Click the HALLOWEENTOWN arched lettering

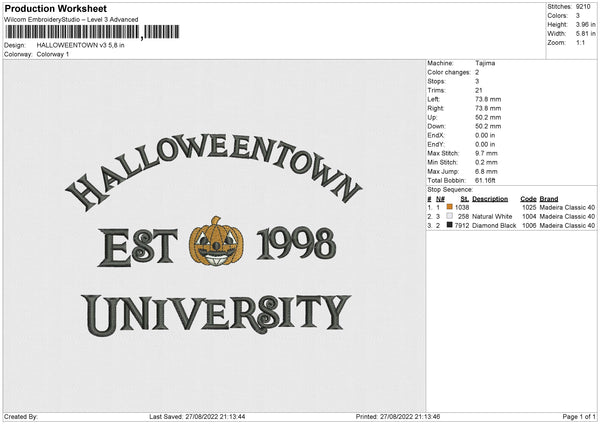point(214,171)
